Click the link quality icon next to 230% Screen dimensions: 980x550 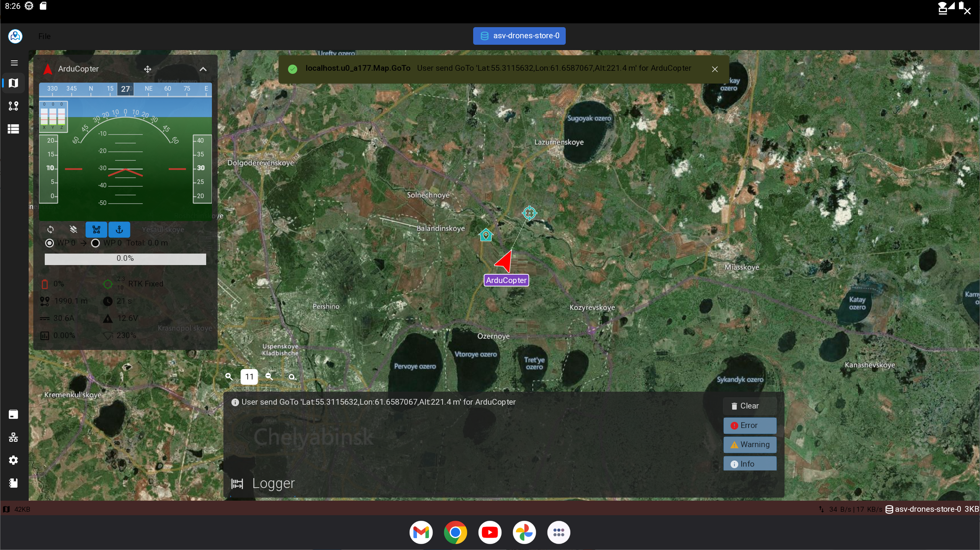108,336
